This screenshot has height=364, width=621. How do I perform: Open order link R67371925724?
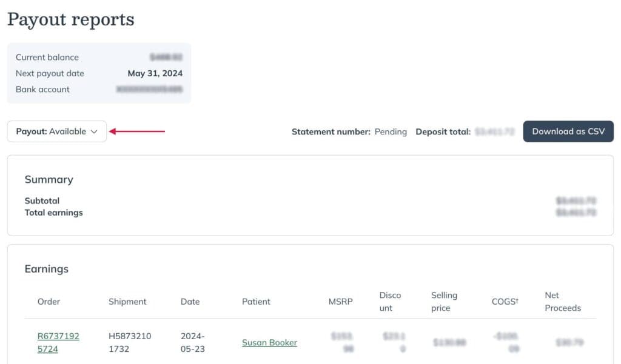point(58,342)
